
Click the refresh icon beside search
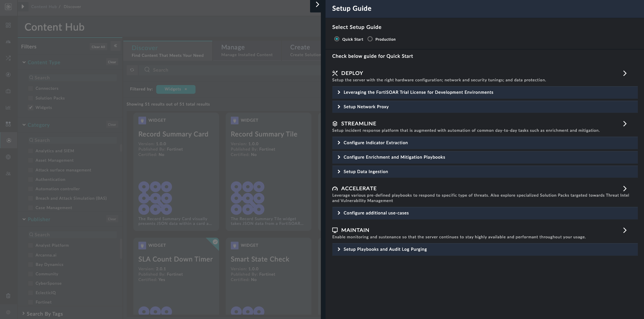(132, 70)
